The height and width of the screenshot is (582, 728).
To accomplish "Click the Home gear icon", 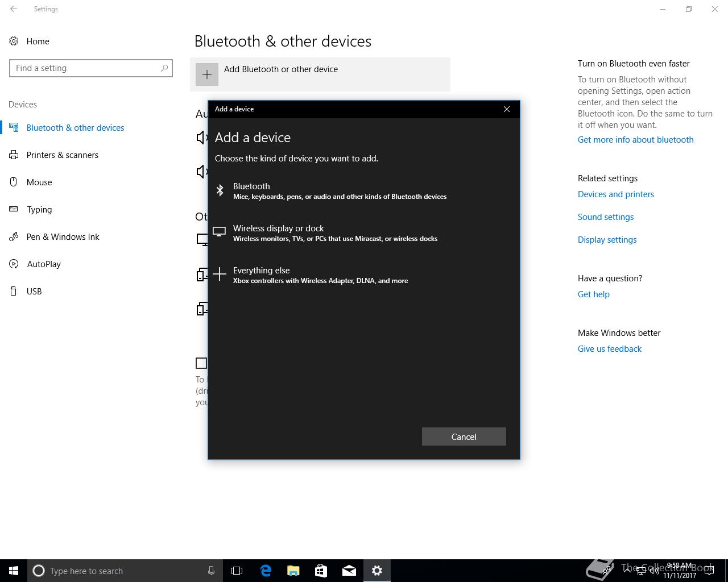I will coord(14,41).
